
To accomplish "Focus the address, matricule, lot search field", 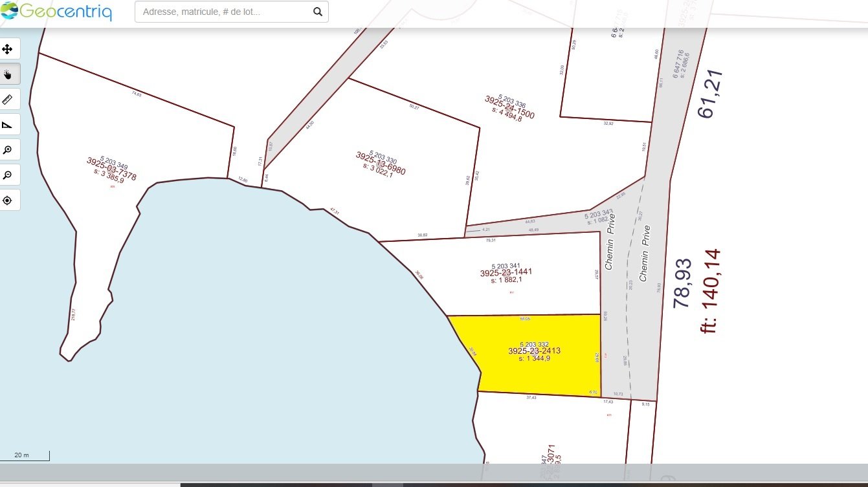I will point(223,12).
